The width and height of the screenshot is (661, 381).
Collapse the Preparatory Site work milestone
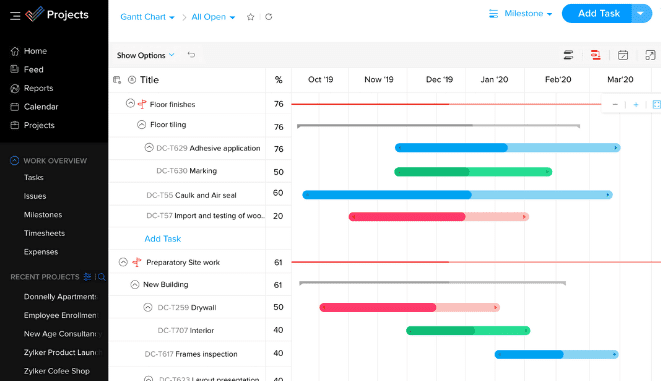point(123,262)
